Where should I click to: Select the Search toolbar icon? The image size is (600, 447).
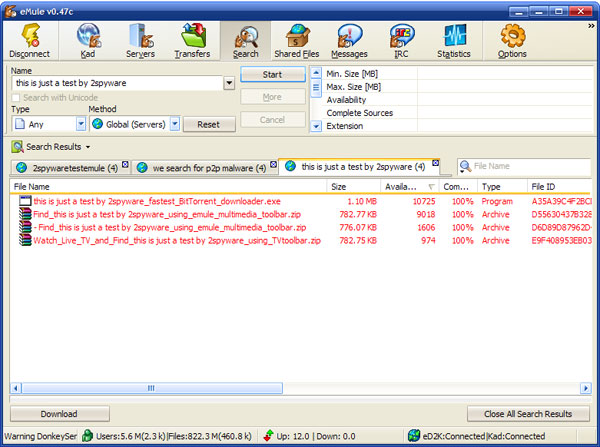pyautogui.click(x=246, y=41)
